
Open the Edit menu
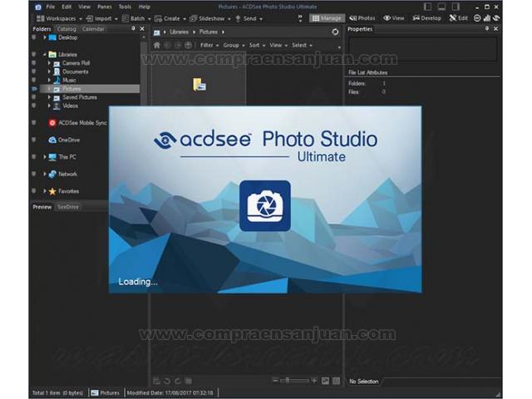[x=66, y=7]
